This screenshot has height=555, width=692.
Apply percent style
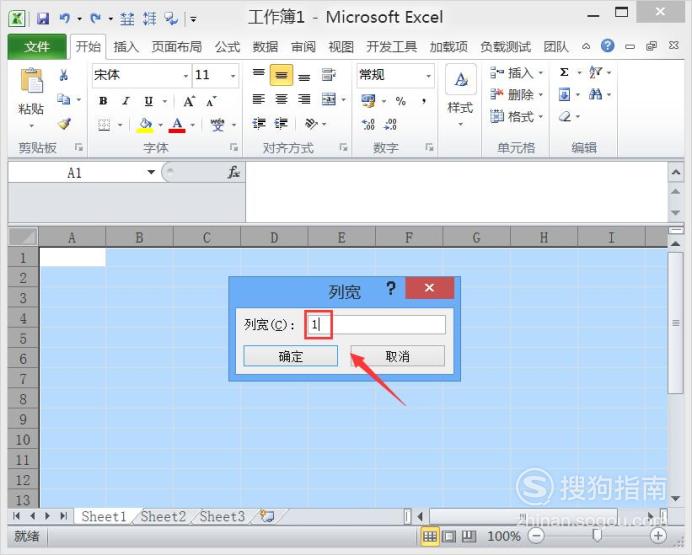click(401, 101)
